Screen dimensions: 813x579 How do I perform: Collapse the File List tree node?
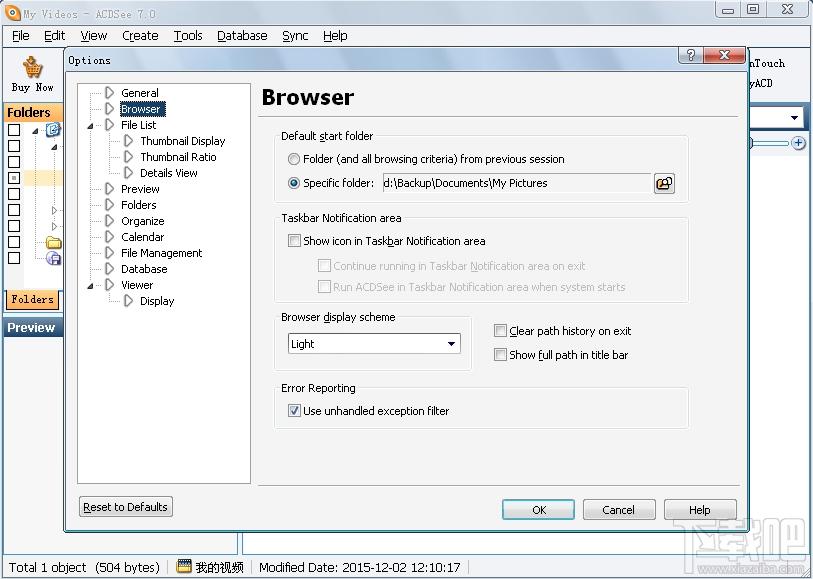90,126
